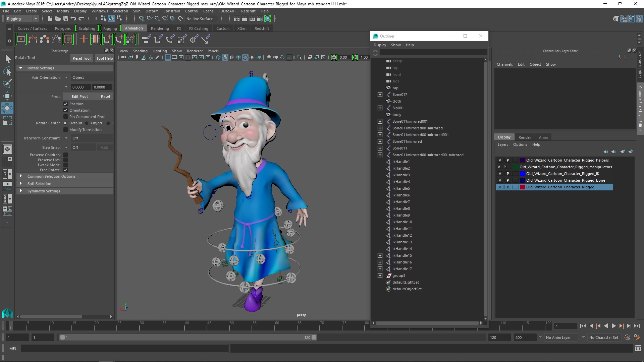Click the Reset Tool button

(x=82, y=58)
